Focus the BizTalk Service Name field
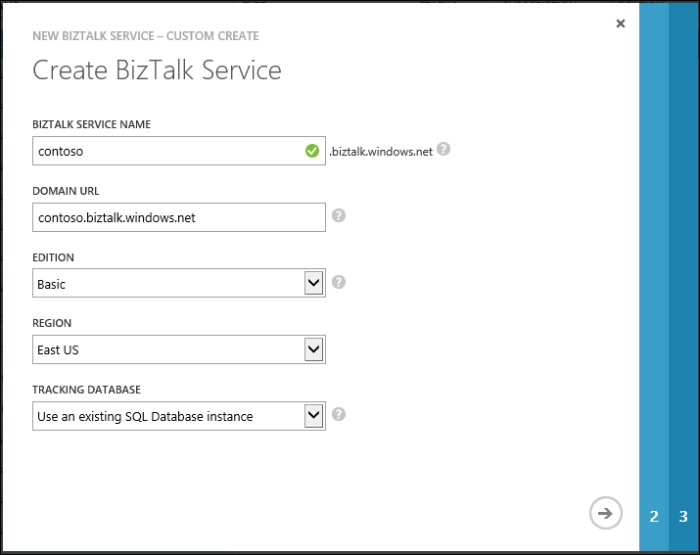 pos(179,151)
